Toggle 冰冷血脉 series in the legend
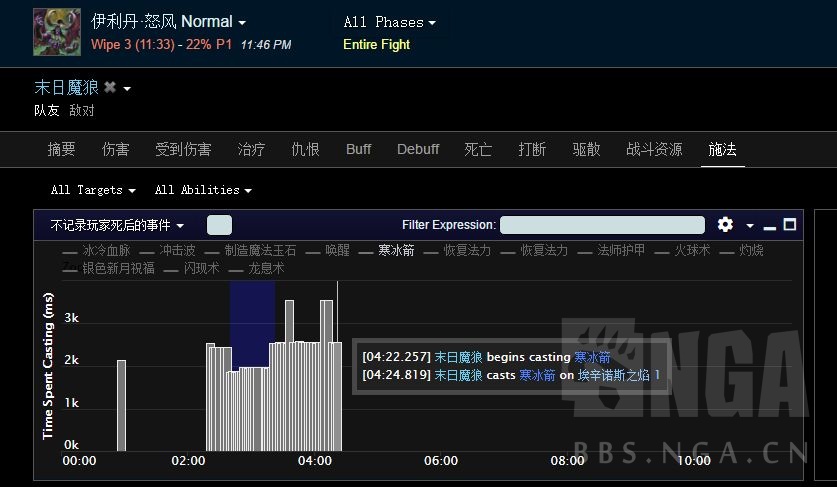This screenshot has width=837, height=487. point(106,250)
